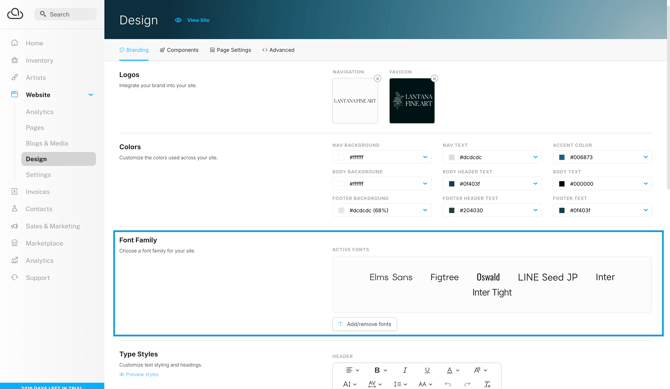Switch to the Page Settings tab
Screen dimensions: 670x389
[x=230, y=50]
